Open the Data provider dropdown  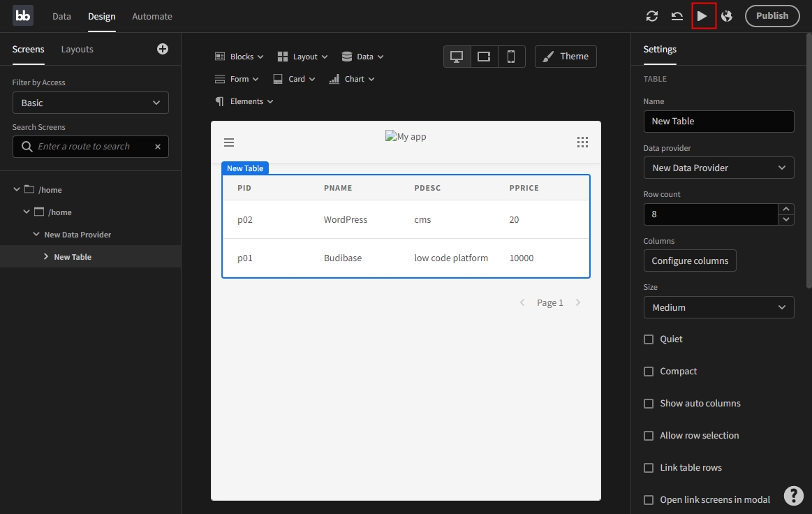point(718,168)
